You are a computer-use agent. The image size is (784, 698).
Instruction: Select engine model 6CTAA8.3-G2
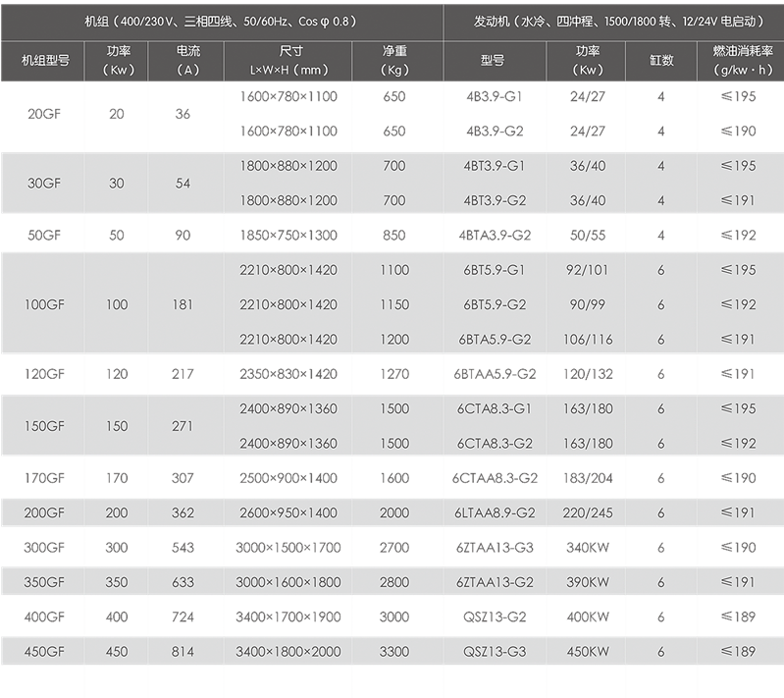click(495, 478)
